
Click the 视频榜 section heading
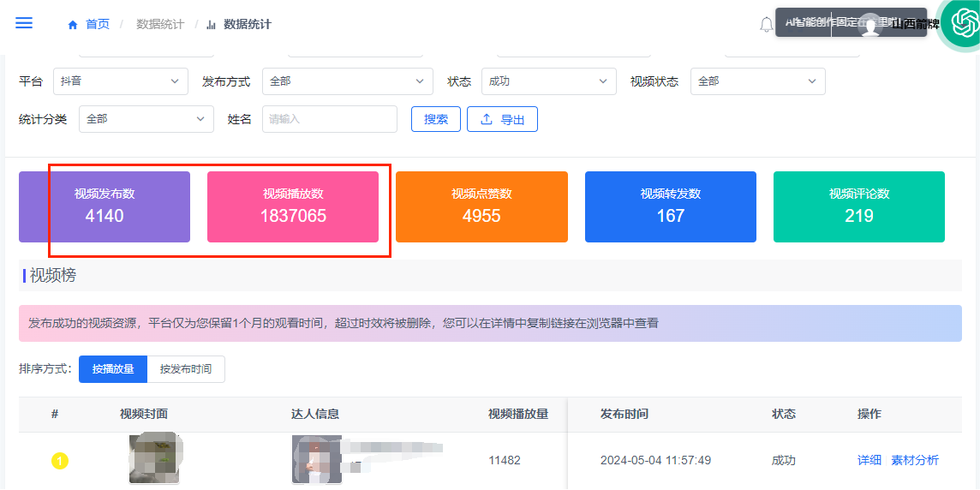click(52, 275)
